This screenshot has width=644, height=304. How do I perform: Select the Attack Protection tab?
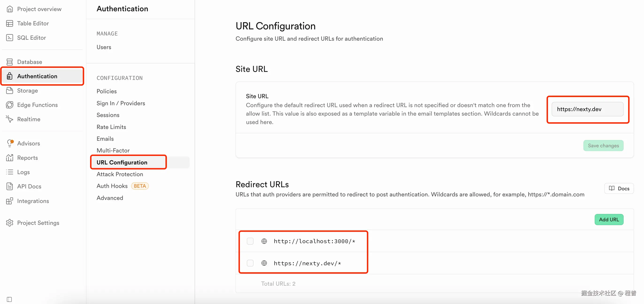pyautogui.click(x=119, y=174)
